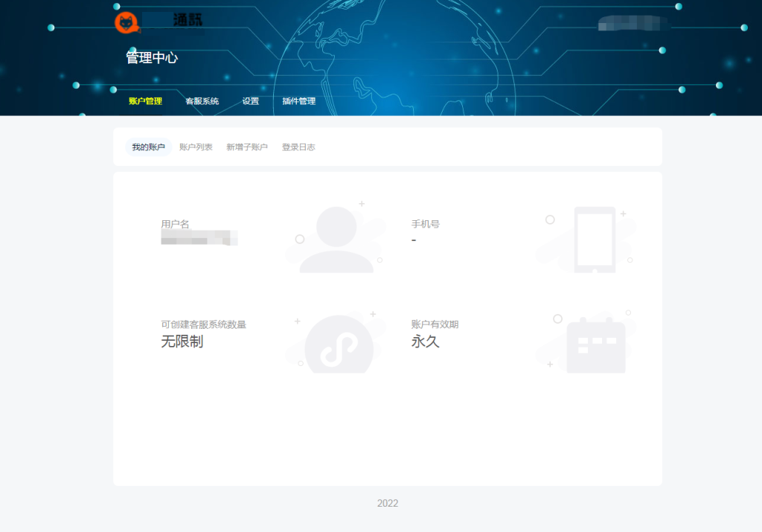The width and height of the screenshot is (762, 532).
Task: Switch to the 我的账户 tab
Action: tap(148, 147)
